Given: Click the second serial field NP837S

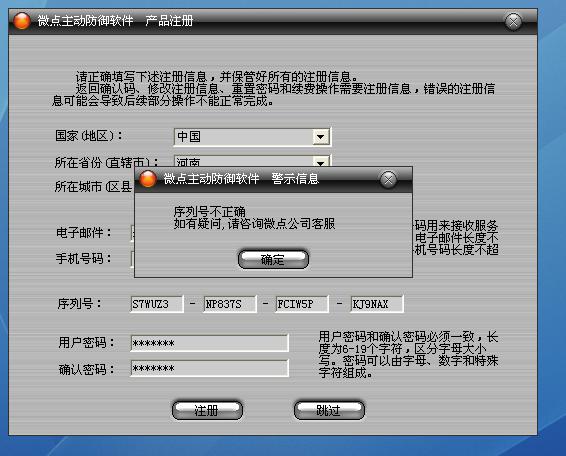Looking at the screenshot, I should pos(230,304).
